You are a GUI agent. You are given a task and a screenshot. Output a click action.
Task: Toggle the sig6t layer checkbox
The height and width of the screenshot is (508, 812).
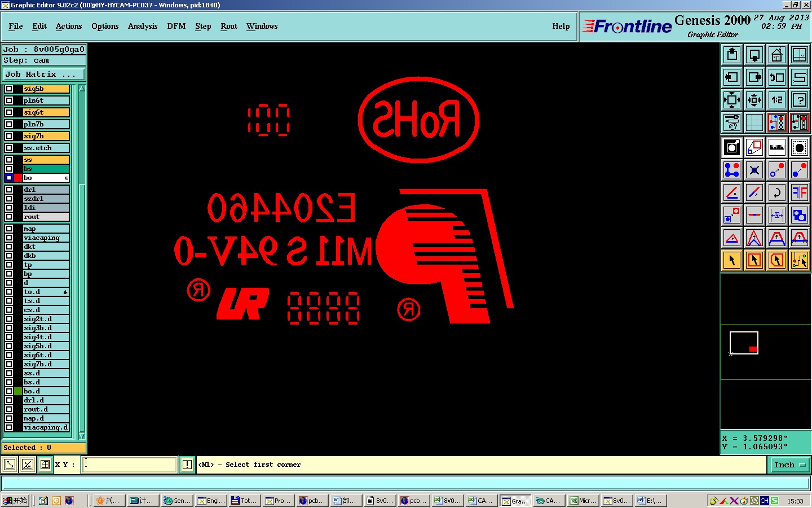[x=9, y=112]
